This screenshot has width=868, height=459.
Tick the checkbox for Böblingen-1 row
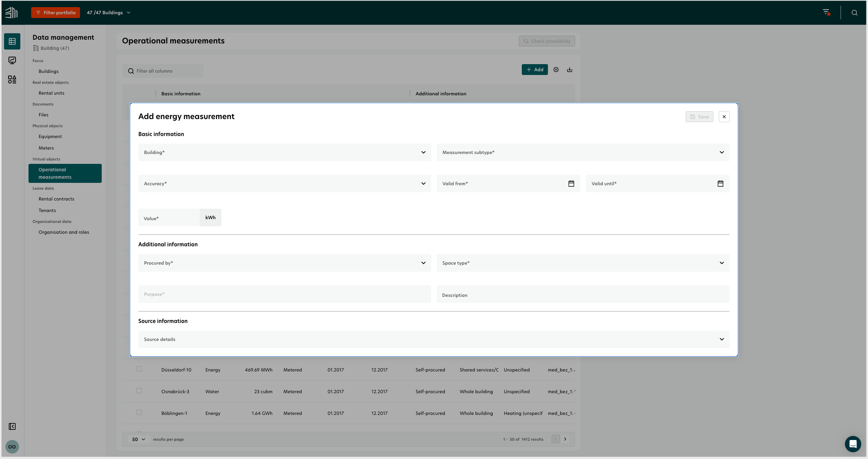click(x=139, y=413)
